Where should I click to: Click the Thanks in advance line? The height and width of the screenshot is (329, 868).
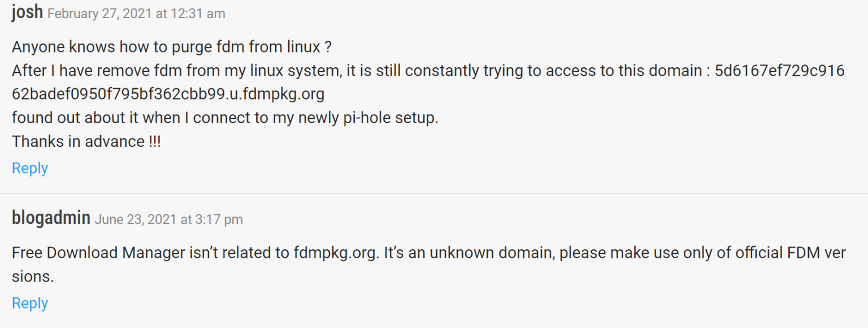point(86,141)
